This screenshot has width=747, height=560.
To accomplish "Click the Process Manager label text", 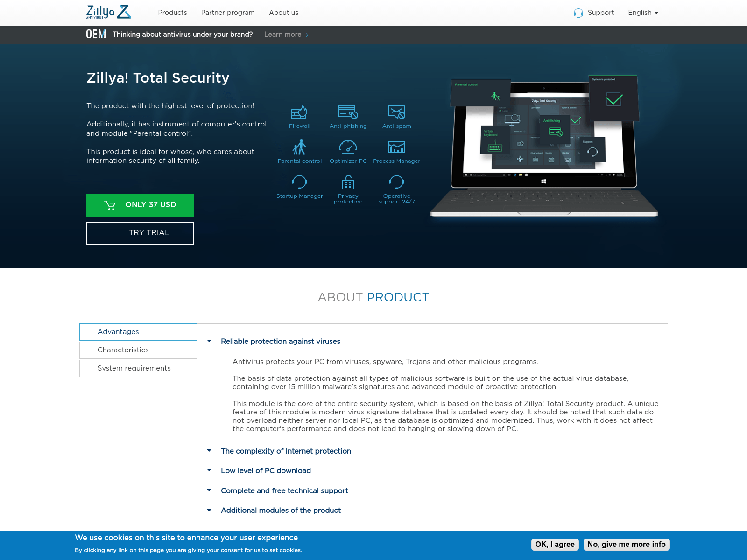I will tap(396, 161).
